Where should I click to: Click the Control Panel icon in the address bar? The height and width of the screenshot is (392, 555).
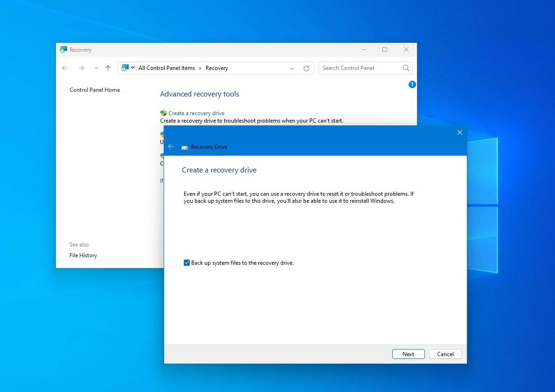pyautogui.click(x=126, y=68)
